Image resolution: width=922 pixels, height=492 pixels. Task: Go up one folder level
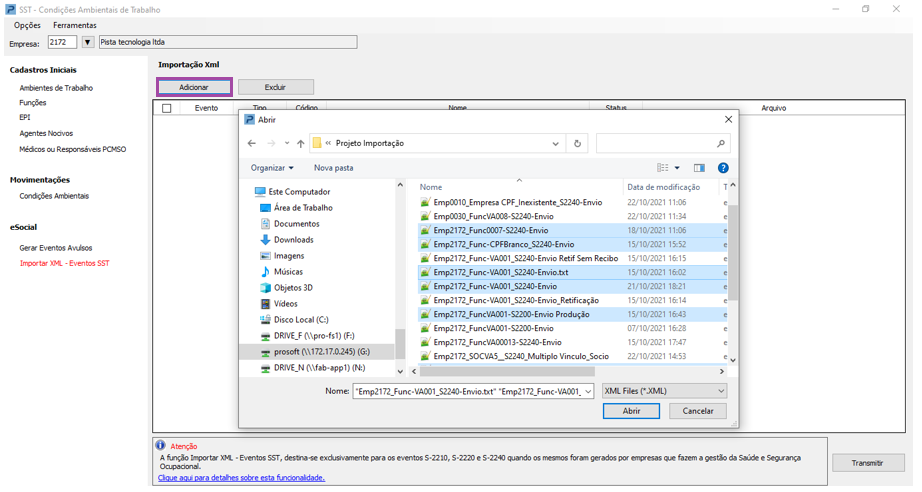click(x=300, y=144)
